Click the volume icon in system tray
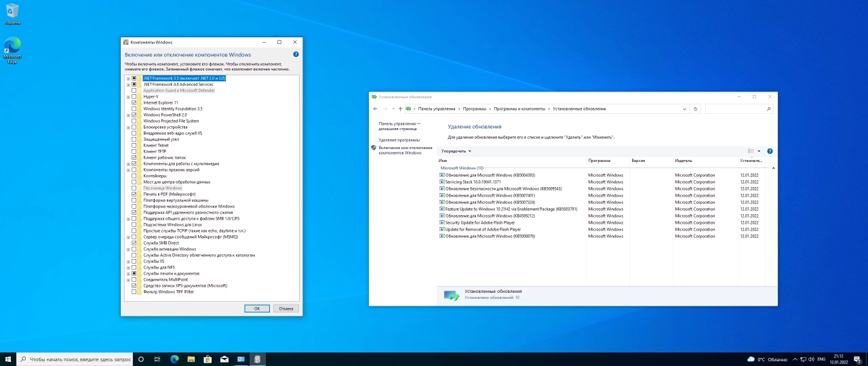Screen dimensions: 868x366 [x=812, y=359]
